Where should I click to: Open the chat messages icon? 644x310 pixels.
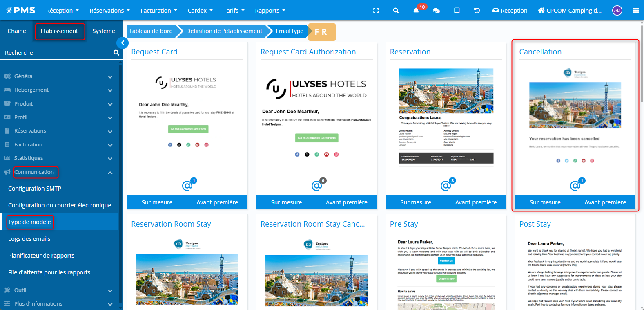pyautogui.click(x=436, y=11)
